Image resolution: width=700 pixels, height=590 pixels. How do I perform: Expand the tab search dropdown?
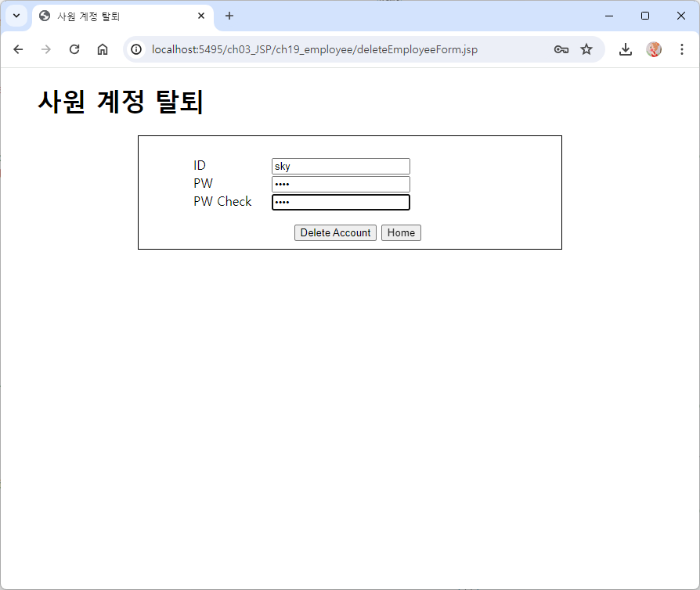[x=16, y=16]
